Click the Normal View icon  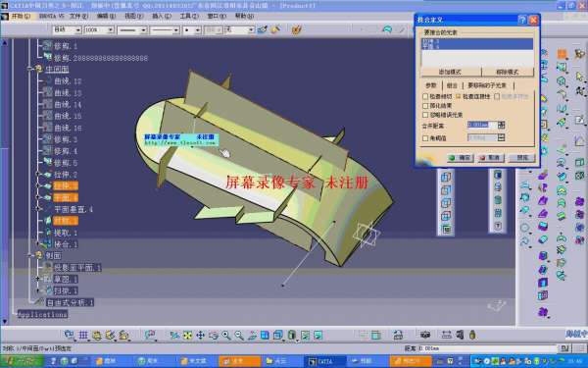pos(252,335)
